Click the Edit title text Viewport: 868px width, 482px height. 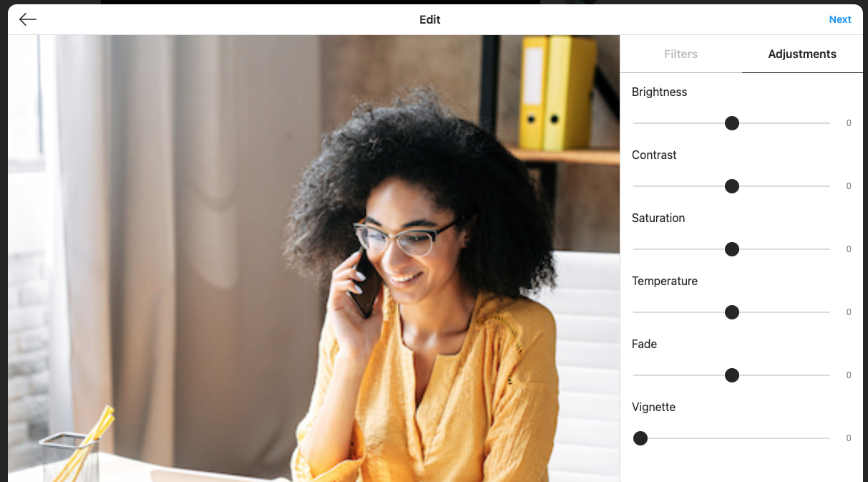pyautogui.click(x=430, y=19)
